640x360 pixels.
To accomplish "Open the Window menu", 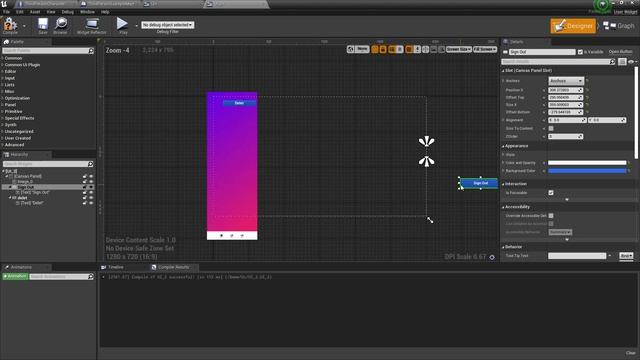I will tap(87, 12).
